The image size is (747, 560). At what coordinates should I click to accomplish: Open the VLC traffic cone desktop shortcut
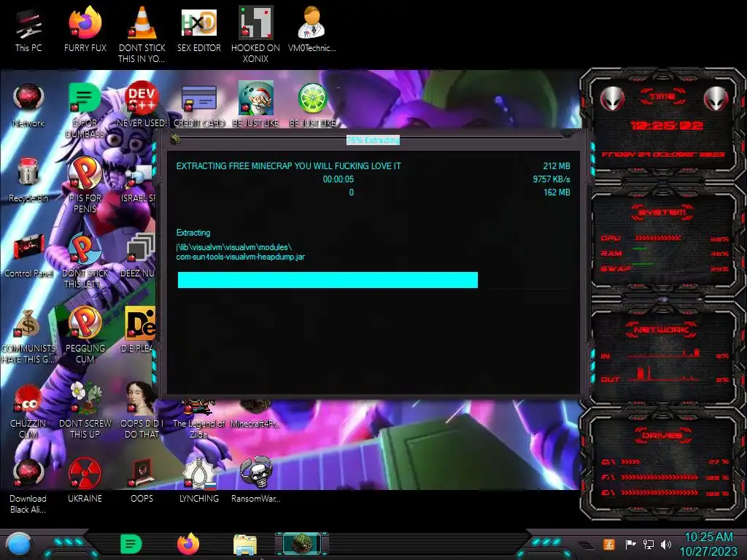coord(142,34)
